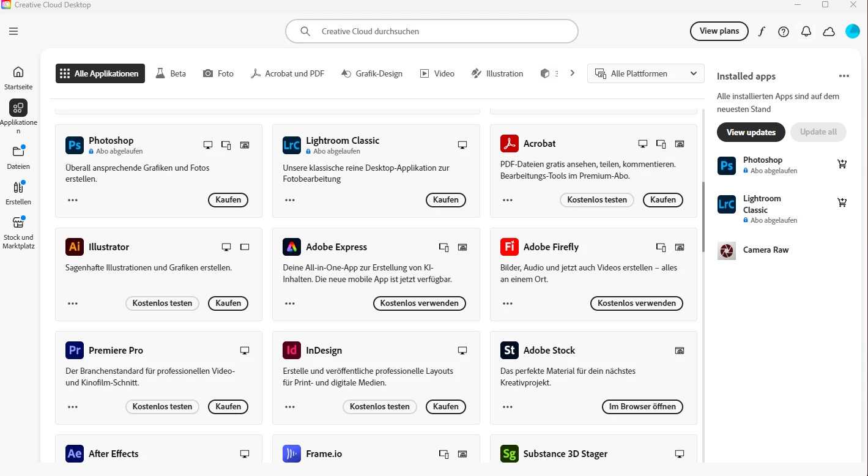Switch to the Beta tab

171,73
